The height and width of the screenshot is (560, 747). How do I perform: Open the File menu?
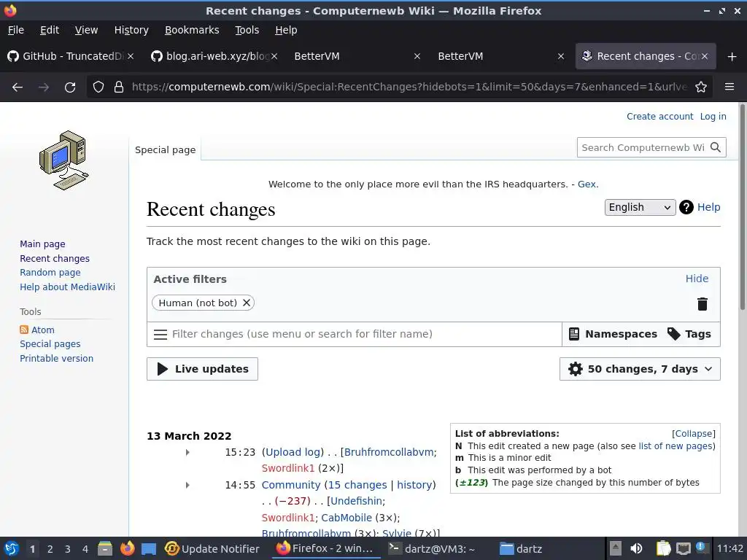(16, 30)
